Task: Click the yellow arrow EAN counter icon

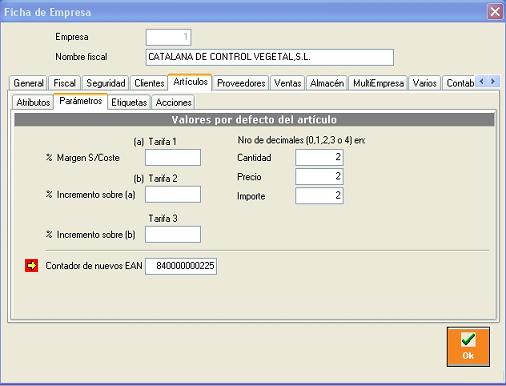Action: point(31,266)
